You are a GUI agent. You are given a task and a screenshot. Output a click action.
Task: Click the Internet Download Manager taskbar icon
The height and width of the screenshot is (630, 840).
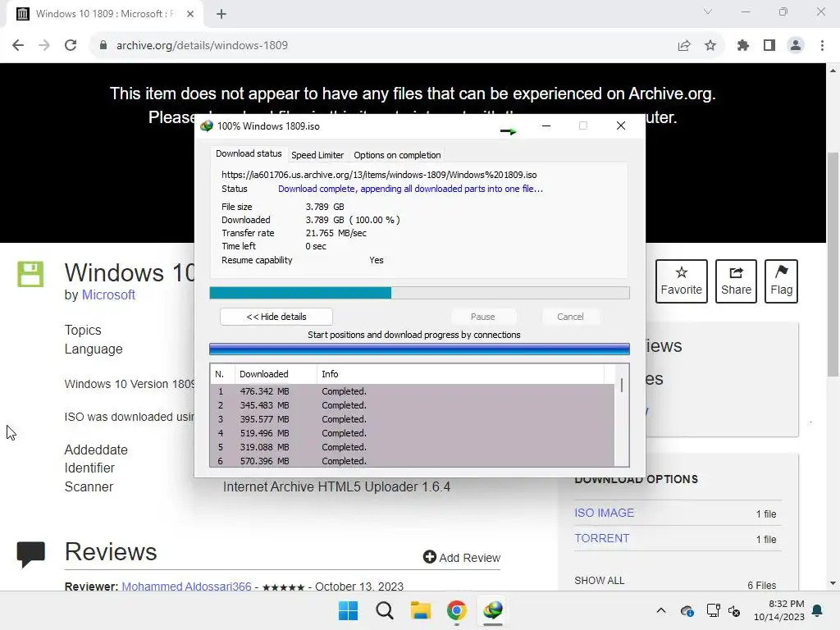493,610
